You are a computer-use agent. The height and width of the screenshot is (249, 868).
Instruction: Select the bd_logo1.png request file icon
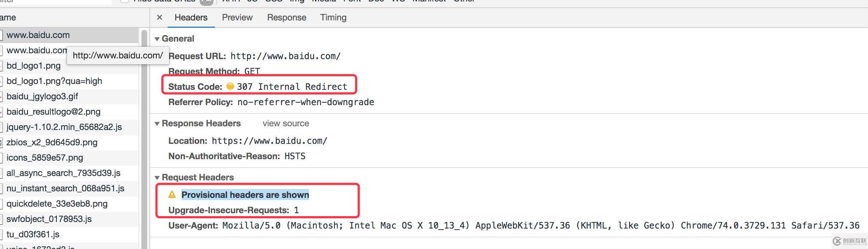(1, 66)
